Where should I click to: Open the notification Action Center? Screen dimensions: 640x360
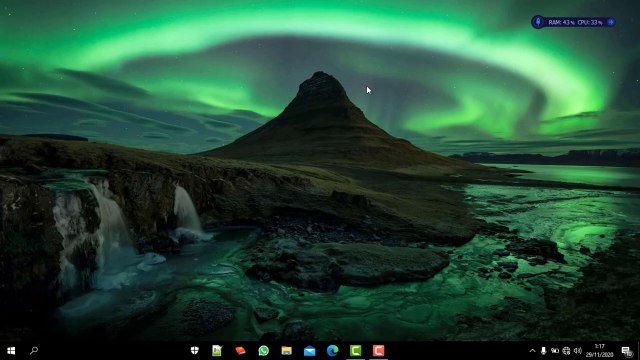pos(626,351)
